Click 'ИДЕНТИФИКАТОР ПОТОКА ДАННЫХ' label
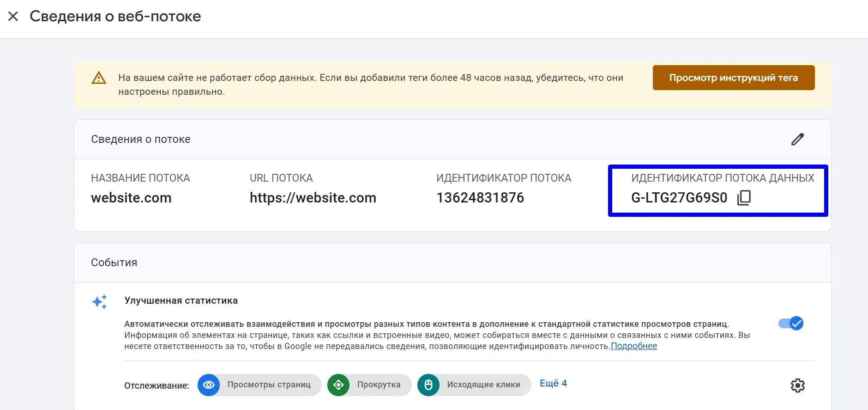The image size is (868, 410). pos(723,178)
